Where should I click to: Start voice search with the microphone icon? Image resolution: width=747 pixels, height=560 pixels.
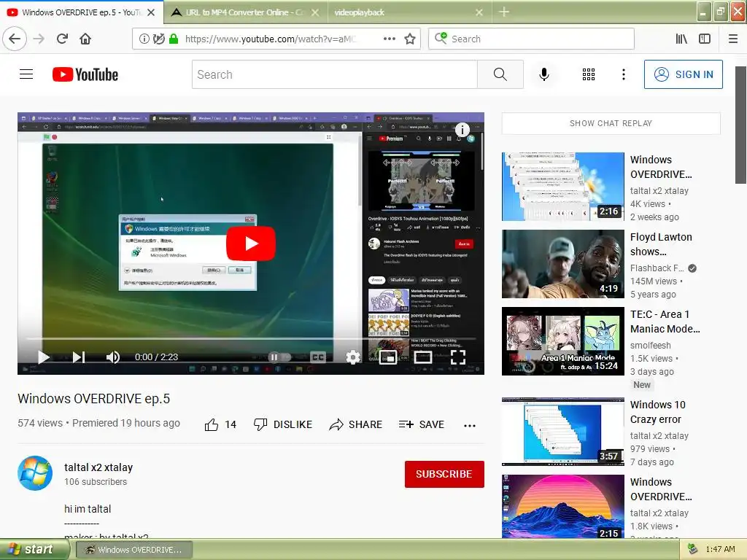pos(544,74)
